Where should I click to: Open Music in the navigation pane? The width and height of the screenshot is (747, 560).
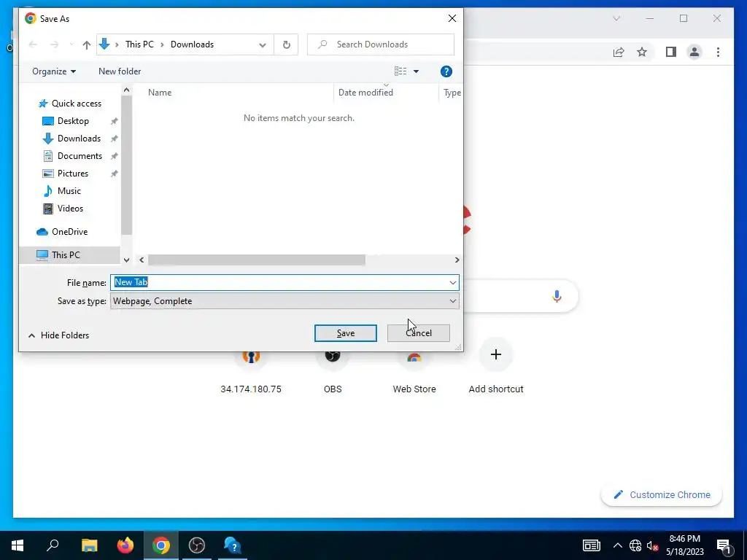[69, 191]
